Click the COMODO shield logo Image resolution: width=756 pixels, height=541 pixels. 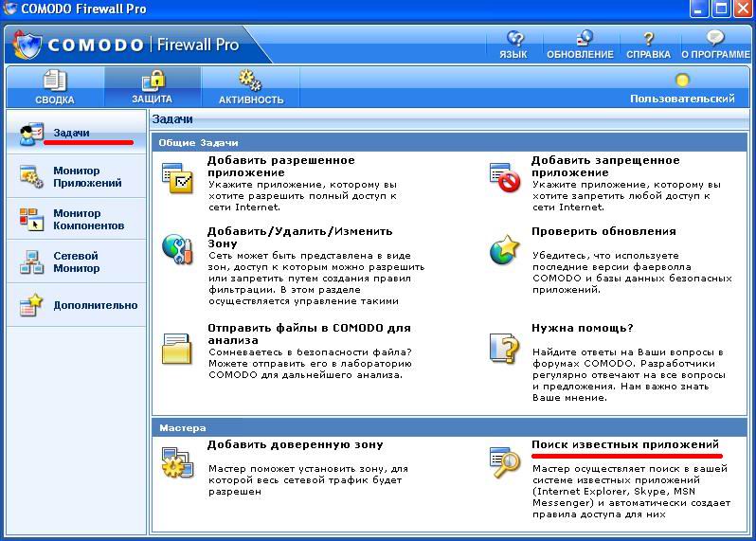click(x=28, y=45)
